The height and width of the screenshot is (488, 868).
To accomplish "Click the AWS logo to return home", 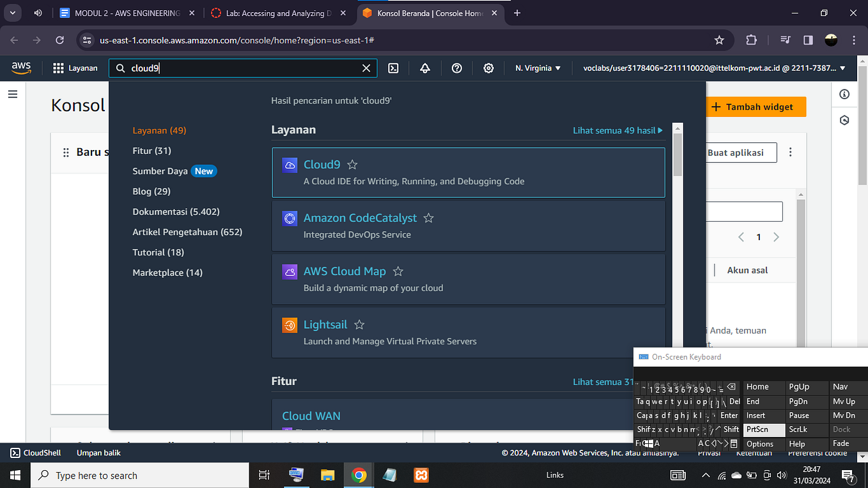I will point(21,68).
